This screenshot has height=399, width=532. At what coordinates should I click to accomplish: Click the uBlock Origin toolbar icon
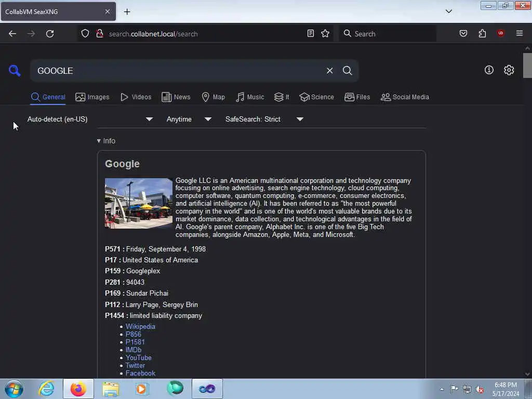point(501,33)
